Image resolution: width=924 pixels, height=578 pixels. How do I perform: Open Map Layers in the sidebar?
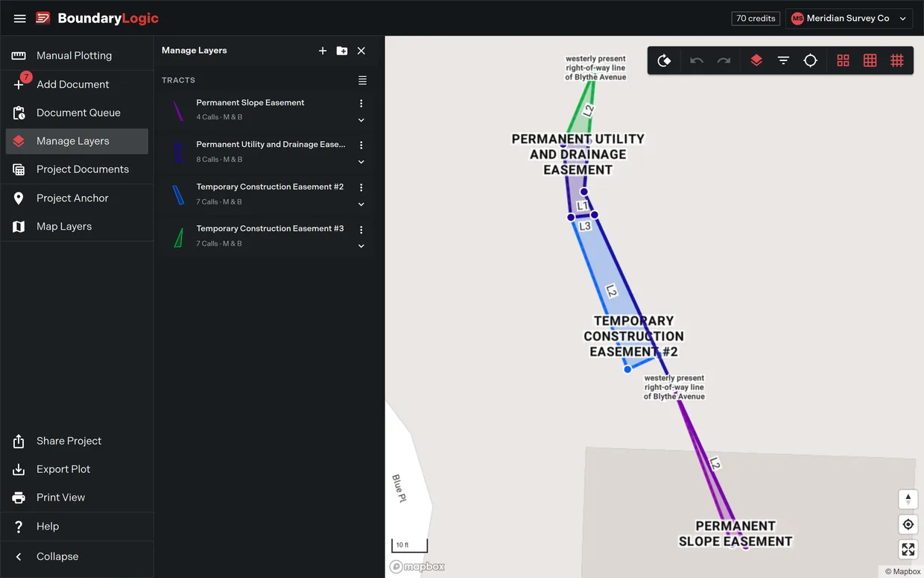[x=77, y=226]
